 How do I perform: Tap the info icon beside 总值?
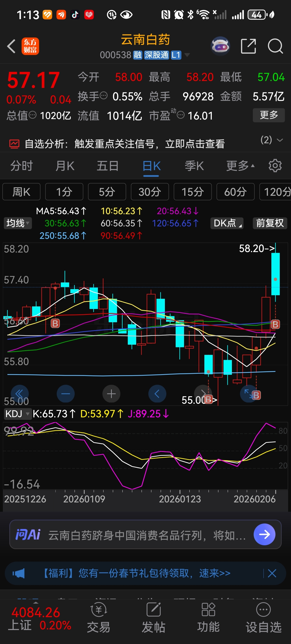point(33,115)
